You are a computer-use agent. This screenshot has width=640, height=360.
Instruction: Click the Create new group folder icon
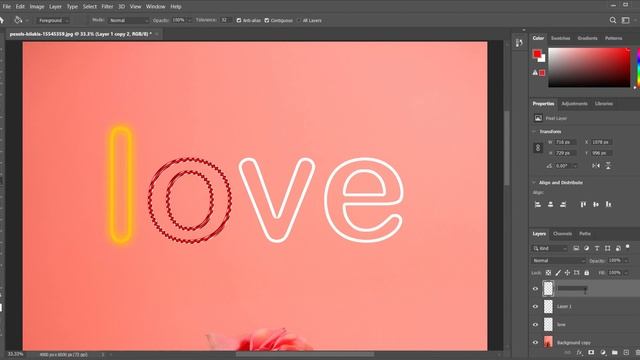pos(615,353)
